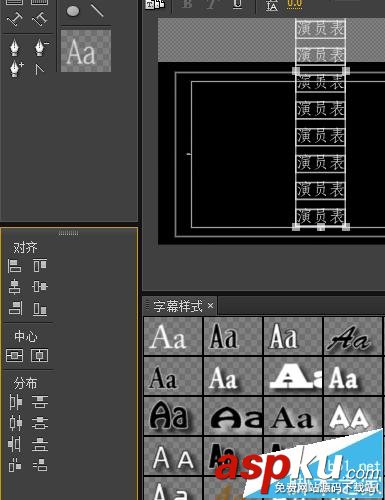The height and width of the screenshot is (500, 385).
Task: Center selection horizontally using 中心 second icon
Action: pos(39,356)
